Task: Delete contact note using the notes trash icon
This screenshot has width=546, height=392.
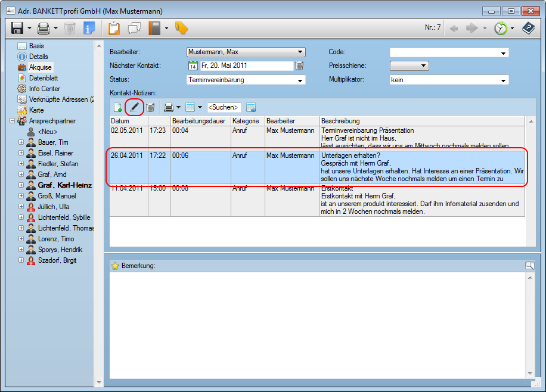Action: coord(151,107)
